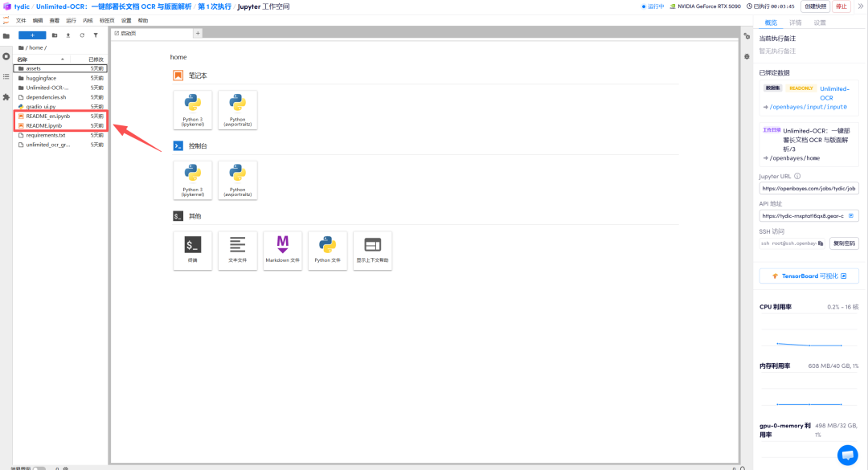Image resolution: width=868 pixels, height=470 pixels.
Task: Open property inspector gears icon
Action: tap(747, 36)
